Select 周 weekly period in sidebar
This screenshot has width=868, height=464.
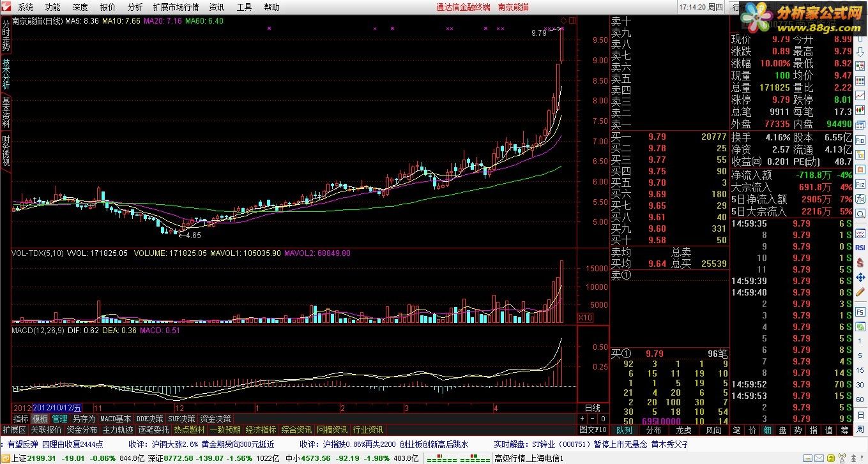click(x=860, y=430)
